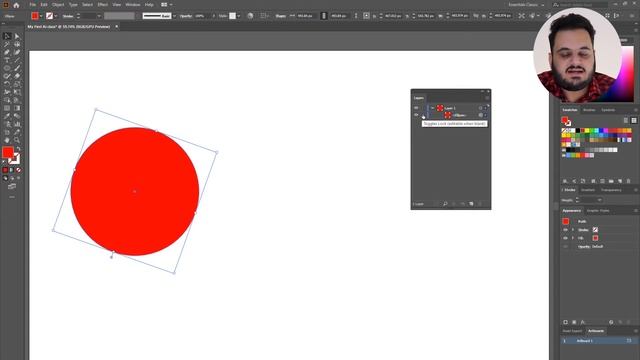
Task: Open the Effect menu
Action: (x=102, y=5)
